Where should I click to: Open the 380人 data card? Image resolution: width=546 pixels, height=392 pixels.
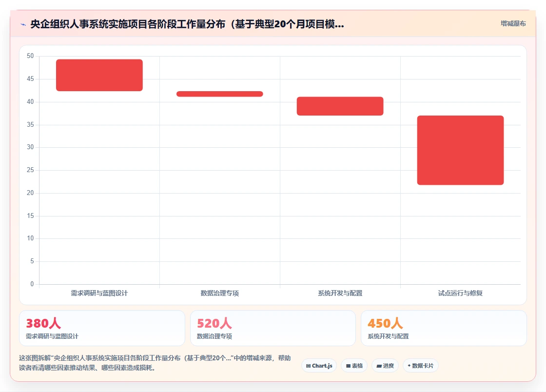tap(102, 328)
